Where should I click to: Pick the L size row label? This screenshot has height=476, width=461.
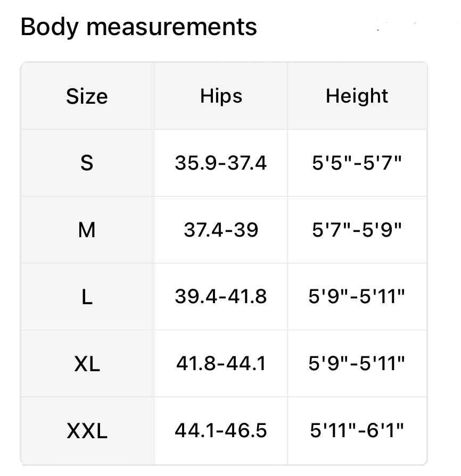tap(87, 297)
